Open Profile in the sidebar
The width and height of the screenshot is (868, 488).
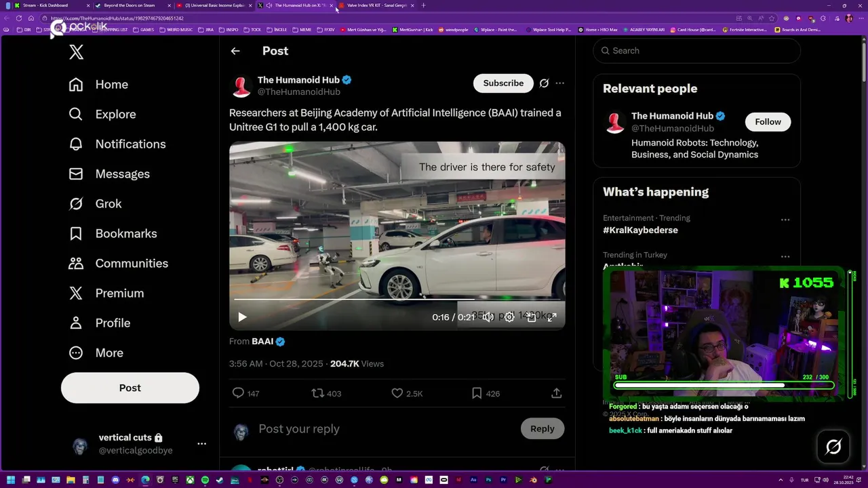tap(99, 323)
